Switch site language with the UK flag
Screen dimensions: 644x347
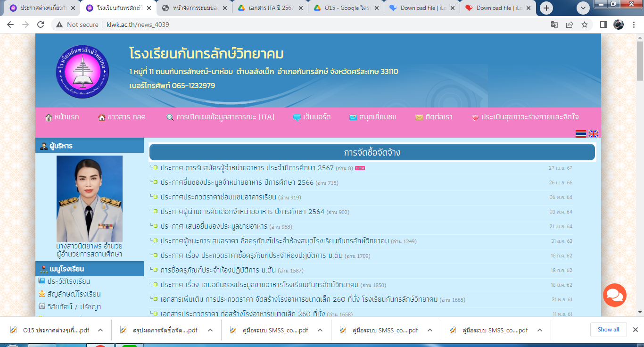[593, 134]
